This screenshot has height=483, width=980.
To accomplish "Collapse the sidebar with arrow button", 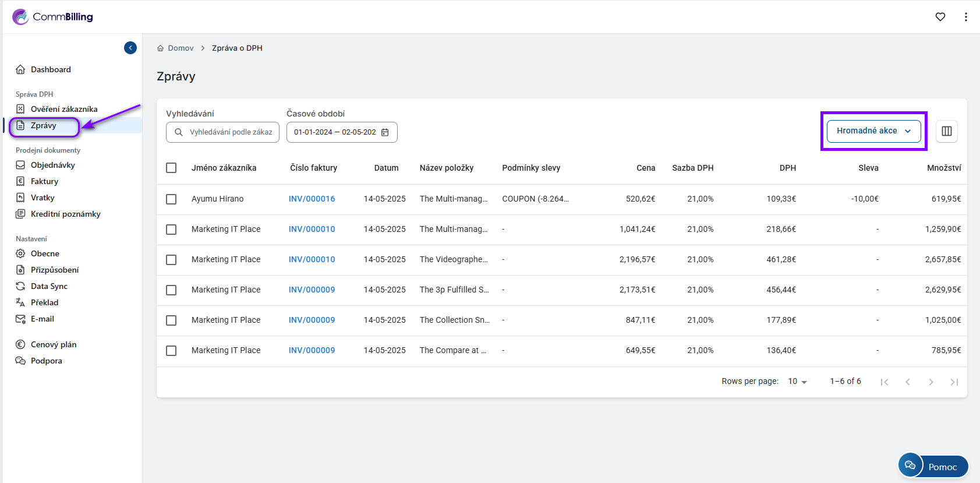I will [x=130, y=48].
